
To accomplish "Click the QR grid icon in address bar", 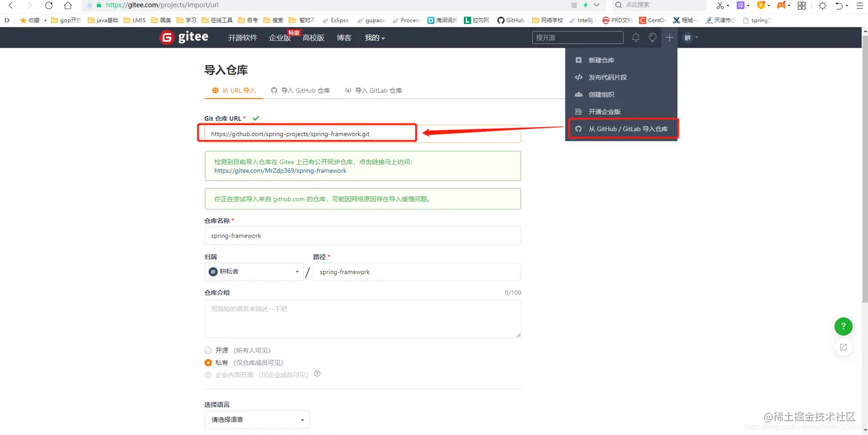I will [x=575, y=5].
